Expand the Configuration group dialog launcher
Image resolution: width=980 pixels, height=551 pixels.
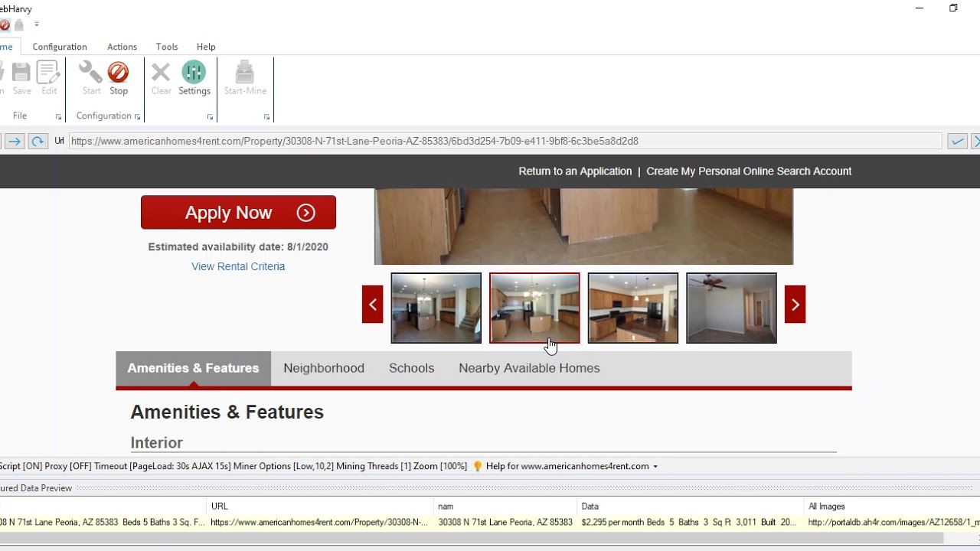pyautogui.click(x=137, y=117)
